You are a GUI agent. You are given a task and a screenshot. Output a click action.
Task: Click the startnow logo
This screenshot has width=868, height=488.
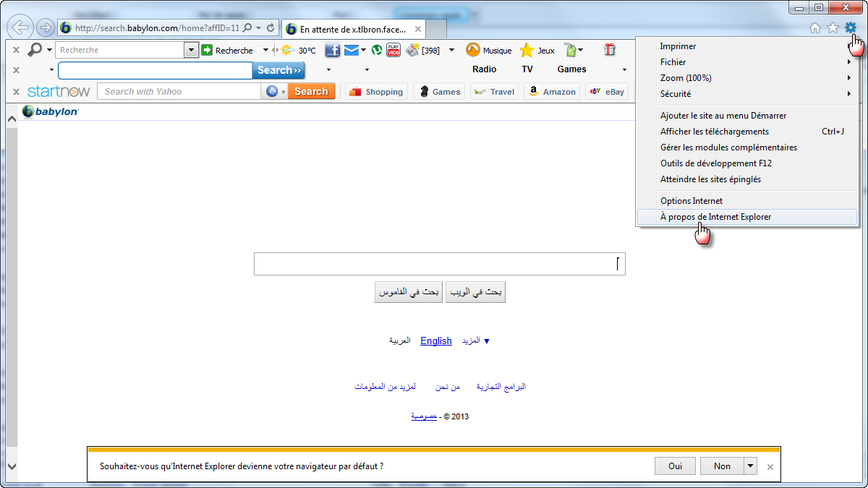pyautogui.click(x=59, y=91)
